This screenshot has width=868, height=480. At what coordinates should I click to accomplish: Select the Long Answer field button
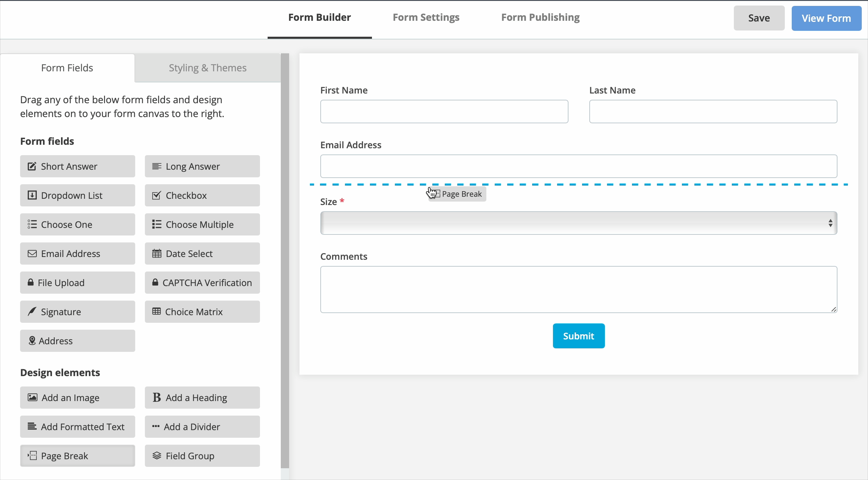click(x=202, y=166)
